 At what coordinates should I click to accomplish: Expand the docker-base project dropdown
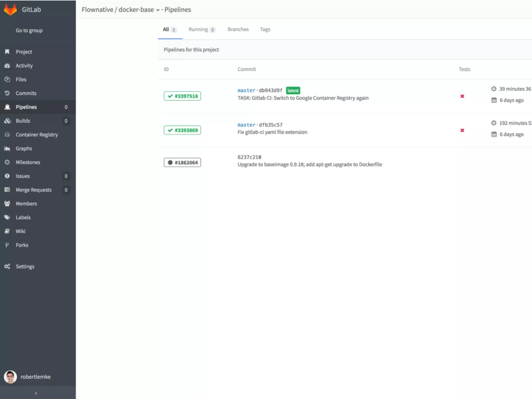pyautogui.click(x=158, y=10)
